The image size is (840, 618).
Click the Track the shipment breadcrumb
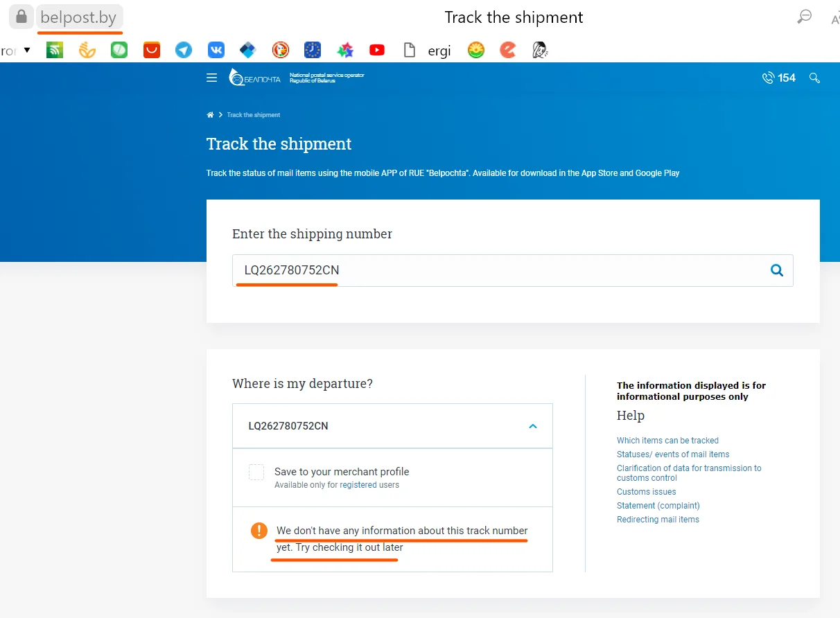[x=254, y=115]
